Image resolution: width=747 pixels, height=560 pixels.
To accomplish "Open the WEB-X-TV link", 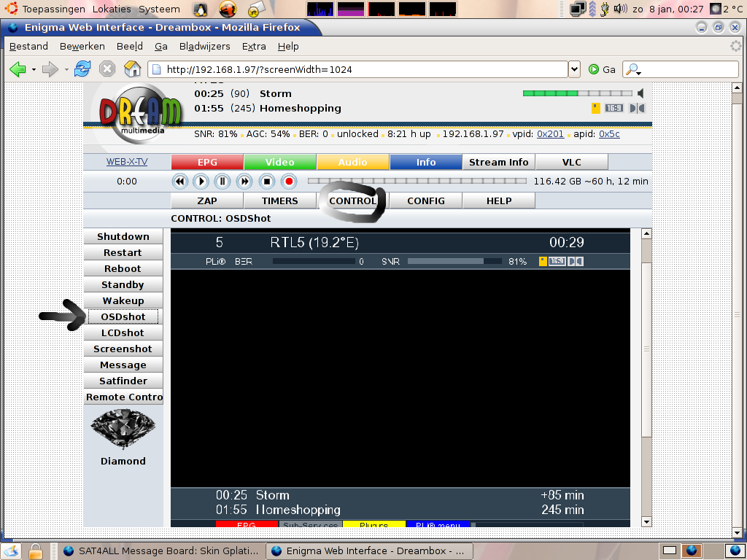I will (x=127, y=162).
